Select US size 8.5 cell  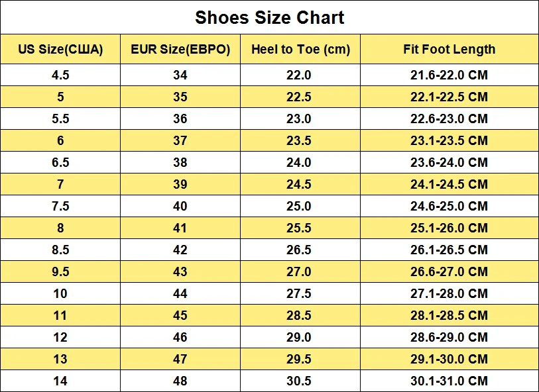pos(60,250)
